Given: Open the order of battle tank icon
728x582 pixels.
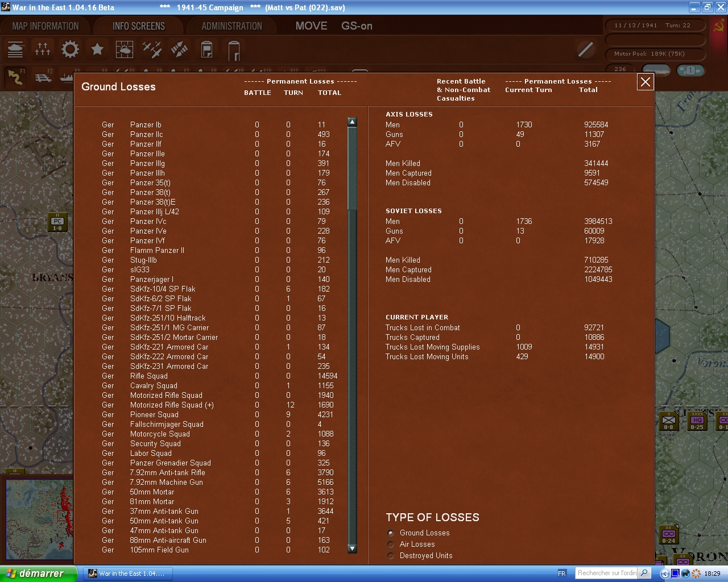Looking at the screenshot, I should point(15,49).
